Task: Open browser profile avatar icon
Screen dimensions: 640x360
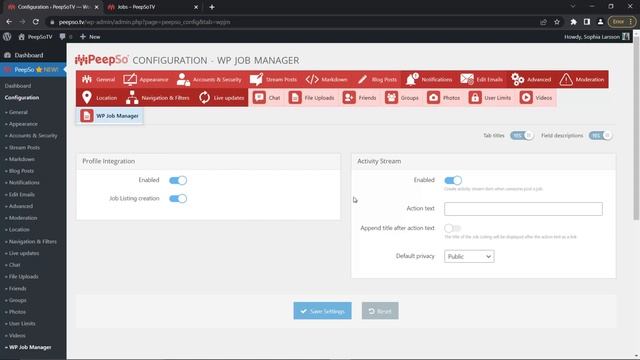Action: [600, 22]
